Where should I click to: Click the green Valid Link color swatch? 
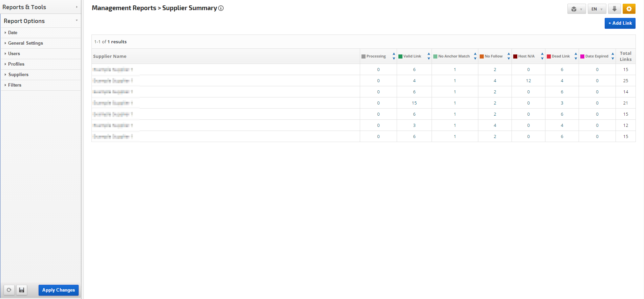[400, 56]
